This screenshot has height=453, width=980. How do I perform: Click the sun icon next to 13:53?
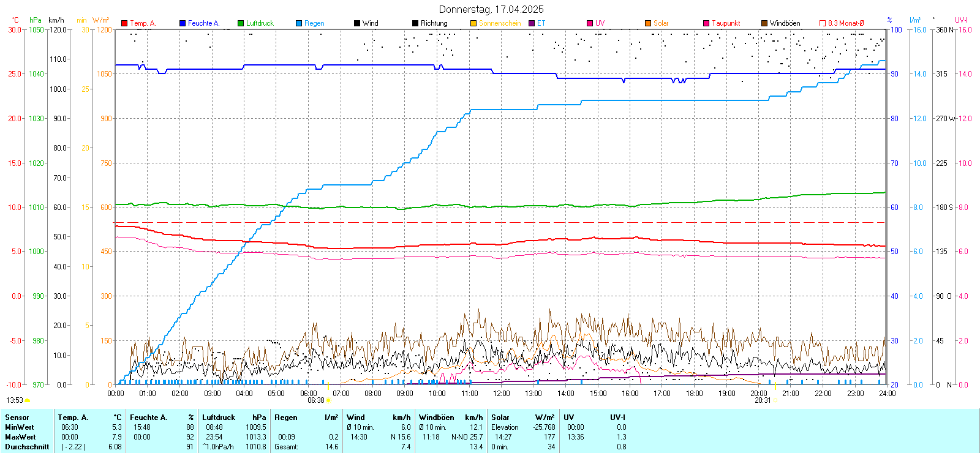coord(28,400)
